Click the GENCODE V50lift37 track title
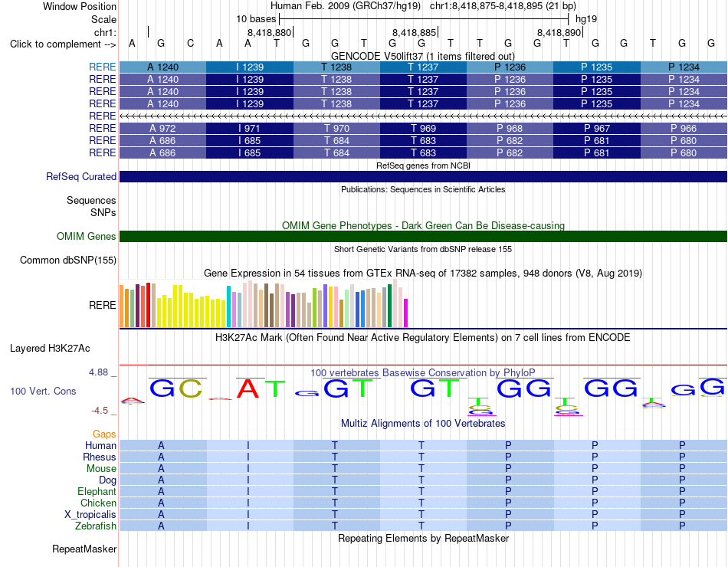 tap(422, 56)
